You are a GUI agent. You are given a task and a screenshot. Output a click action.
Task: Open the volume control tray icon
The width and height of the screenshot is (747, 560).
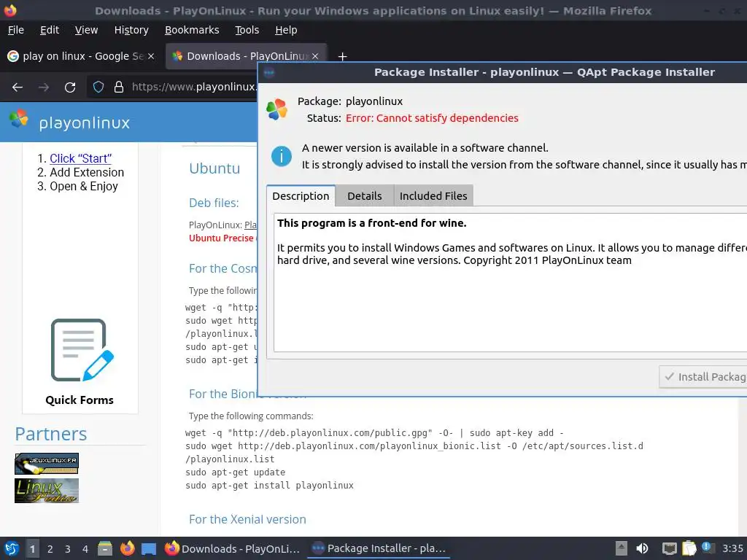point(642,548)
